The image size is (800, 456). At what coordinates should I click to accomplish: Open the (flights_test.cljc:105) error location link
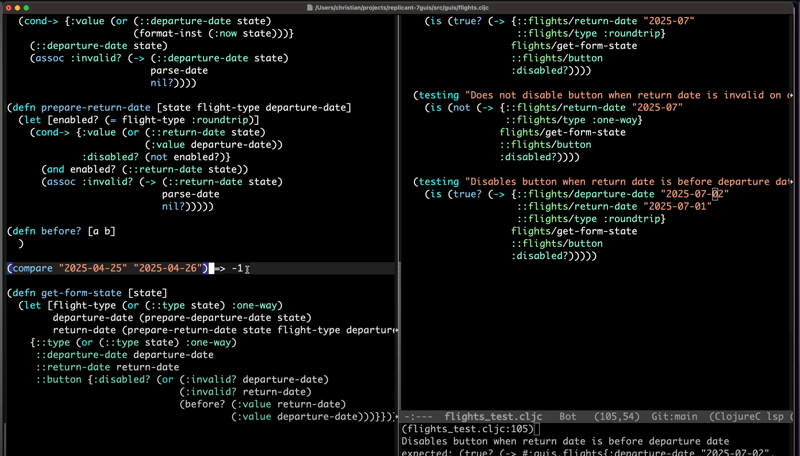tap(468, 429)
